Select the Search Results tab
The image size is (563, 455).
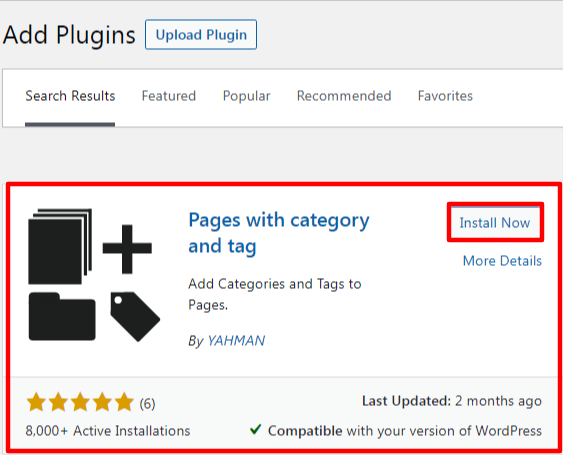tap(70, 96)
